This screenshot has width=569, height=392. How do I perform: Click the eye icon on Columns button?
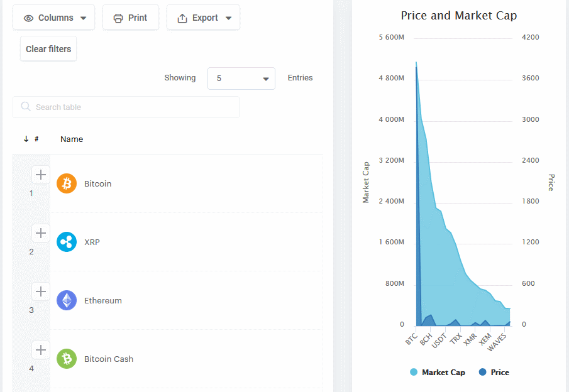pos(29,18)
